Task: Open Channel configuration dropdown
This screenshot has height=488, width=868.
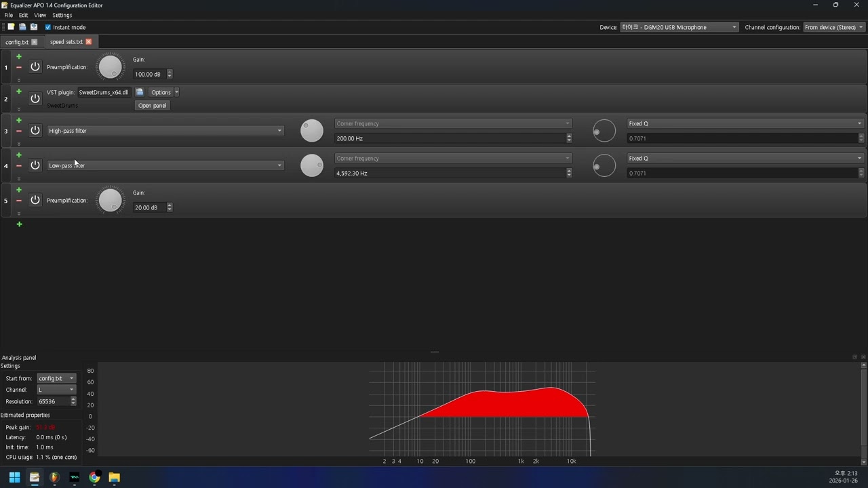Action: pos(834,27)
